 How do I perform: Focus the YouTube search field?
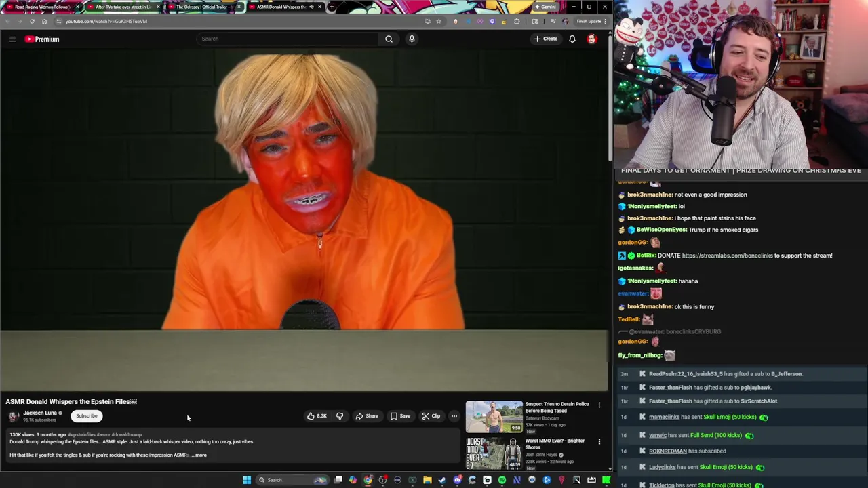[x=288, y=39]
